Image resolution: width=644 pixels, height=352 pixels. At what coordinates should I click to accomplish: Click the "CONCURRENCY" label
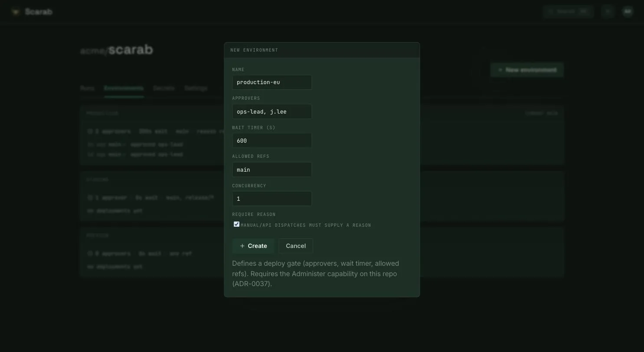(x=249, y=186)
